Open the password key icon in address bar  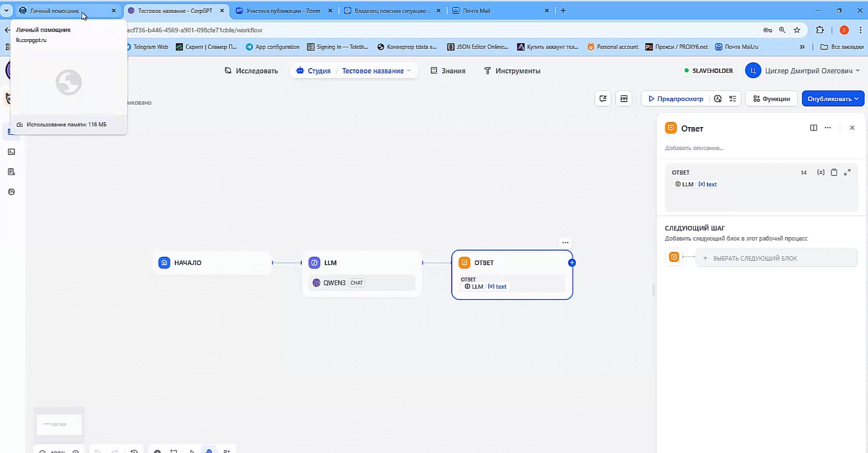[x=768, y=30]
